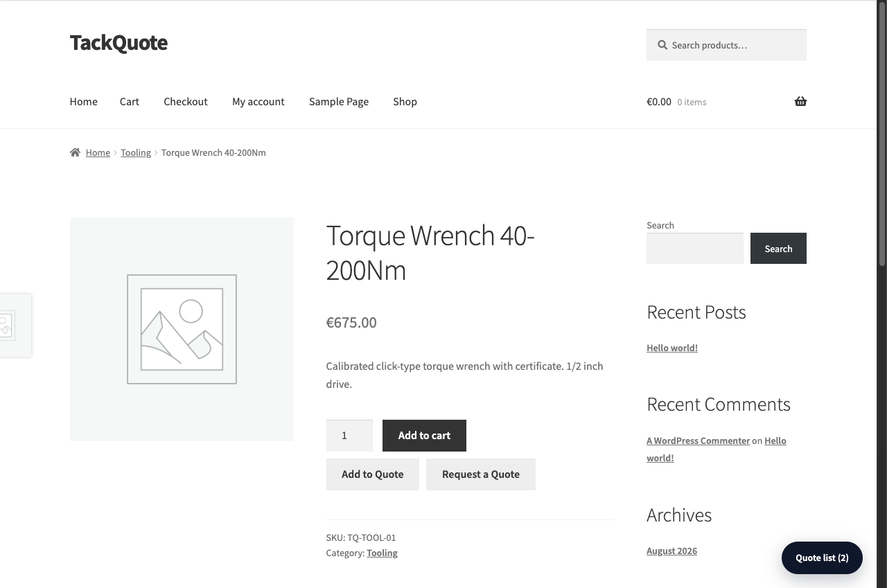Click Tooling breadcrumb link
The image size is (887, 588).
point(136,152)
